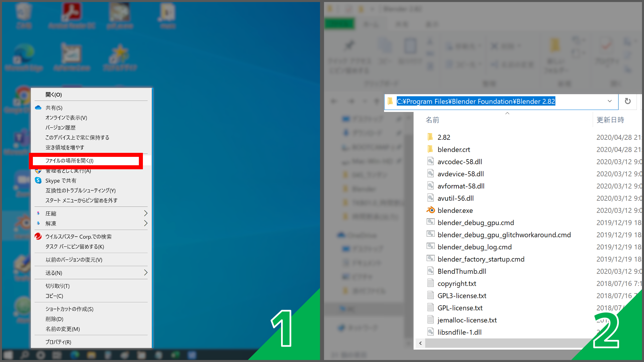This screenshot has width=644, height=362.
Task: Select the copyright.txt file name
Action: click(x=457, y=284)
